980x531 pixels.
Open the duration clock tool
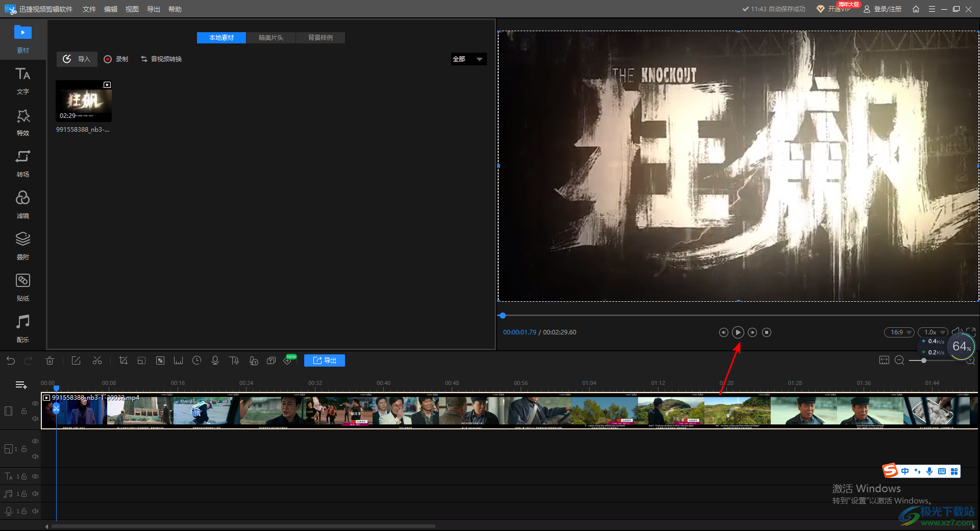pos(197,360)
